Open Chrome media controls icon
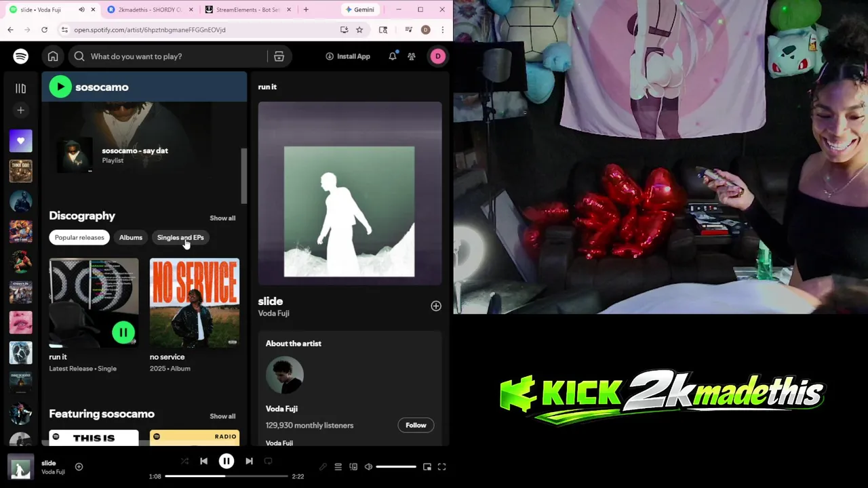868x488 pixels. coord(408,30)
